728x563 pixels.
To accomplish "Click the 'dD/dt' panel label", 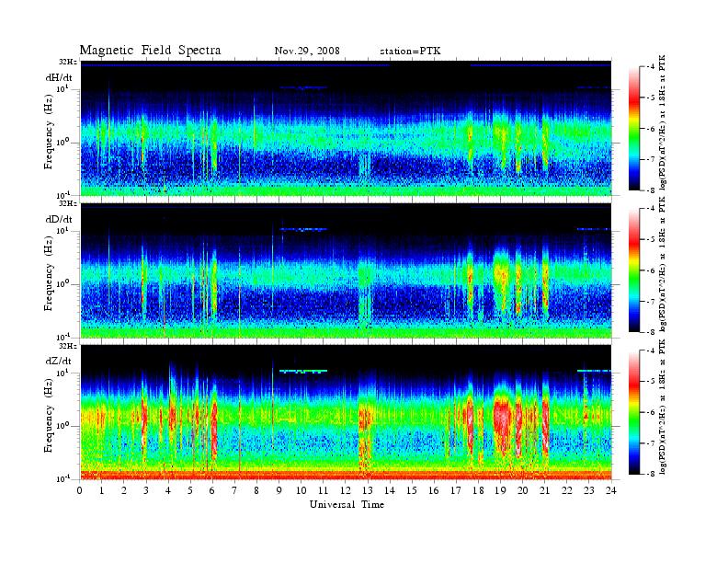I will [59, 219].
